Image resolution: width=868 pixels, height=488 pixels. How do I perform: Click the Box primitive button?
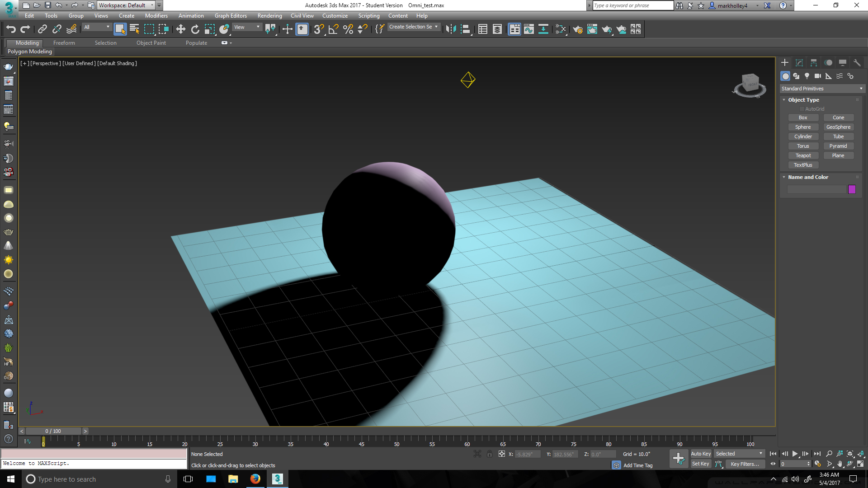point(803,117)
